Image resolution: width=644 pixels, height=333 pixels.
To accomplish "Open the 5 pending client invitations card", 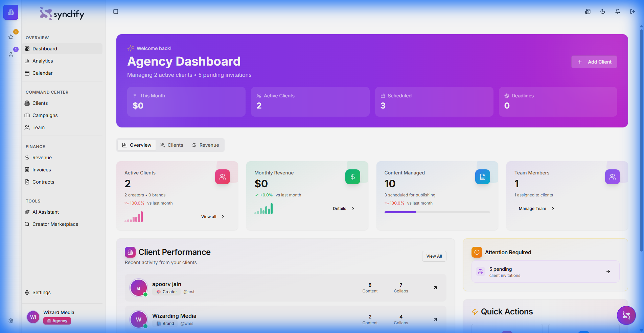I will click(x=545, y=271).
